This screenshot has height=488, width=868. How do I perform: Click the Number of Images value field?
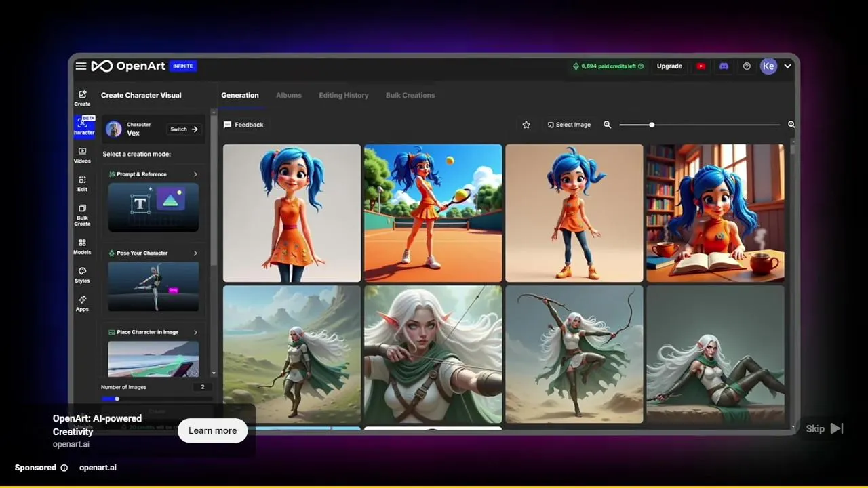(x=202, y=387)
